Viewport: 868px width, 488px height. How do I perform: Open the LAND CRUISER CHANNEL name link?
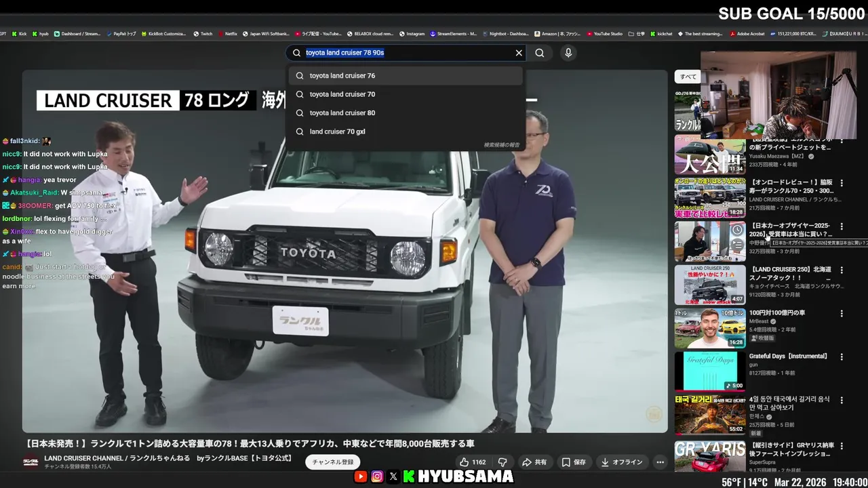167,459
